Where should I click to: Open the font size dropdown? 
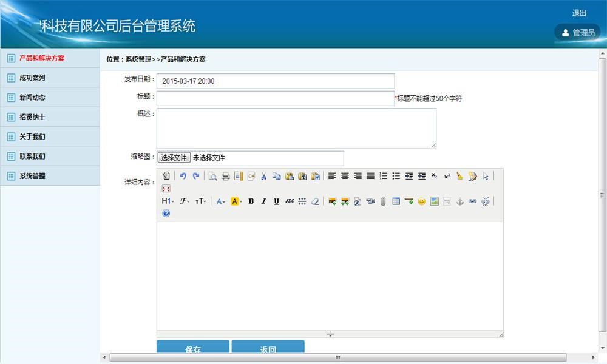point(200,201)
